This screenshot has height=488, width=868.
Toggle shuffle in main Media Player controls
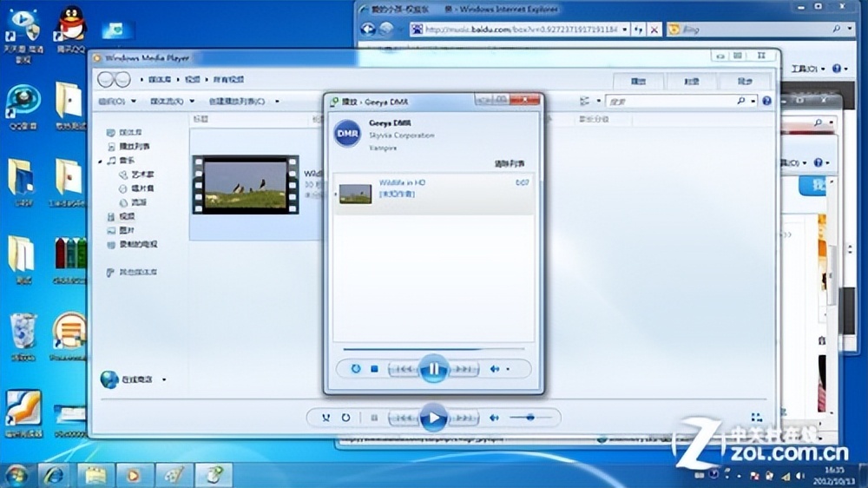point(325,418)
